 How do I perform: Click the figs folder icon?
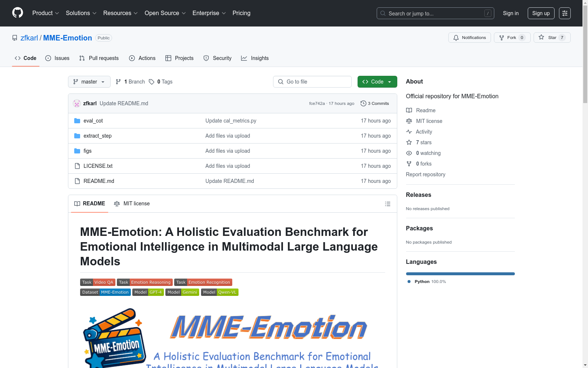pos(77,151)
